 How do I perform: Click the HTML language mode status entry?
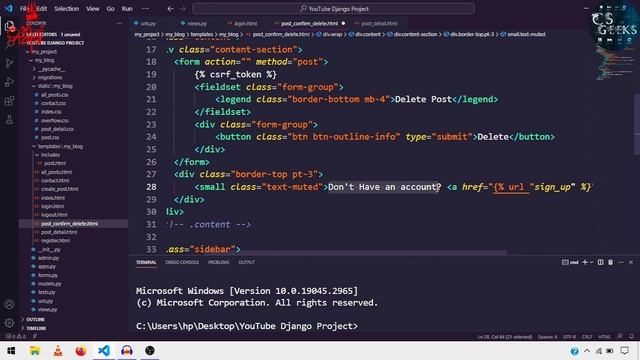coord(604,337)
